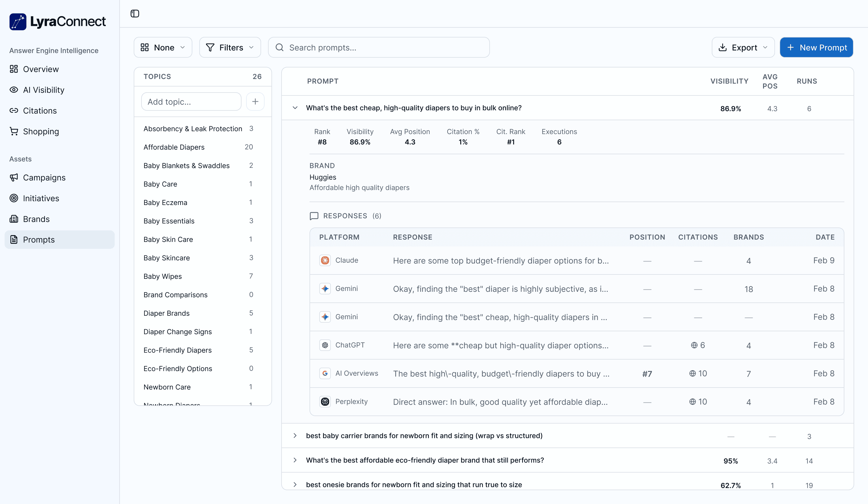Image resolution: width=868 pixels, height=504 pixels.
Task: Click the Campaigns megaphone icon
Action: click(14, 177)
